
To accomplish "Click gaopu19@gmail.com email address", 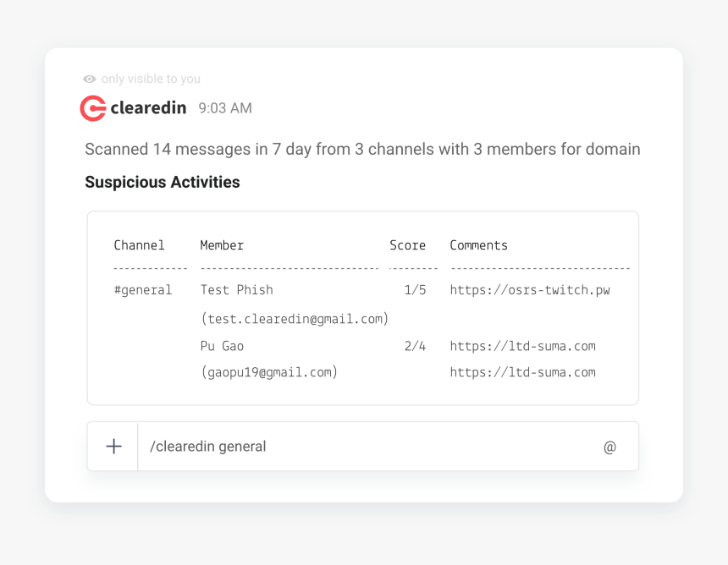I will (269, 372).
